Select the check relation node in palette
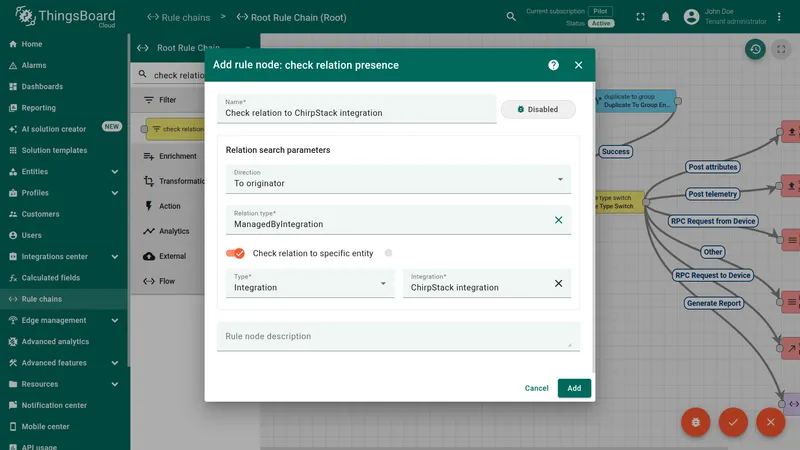Screen dimensions: 800x450 click(x=175, y=129)
